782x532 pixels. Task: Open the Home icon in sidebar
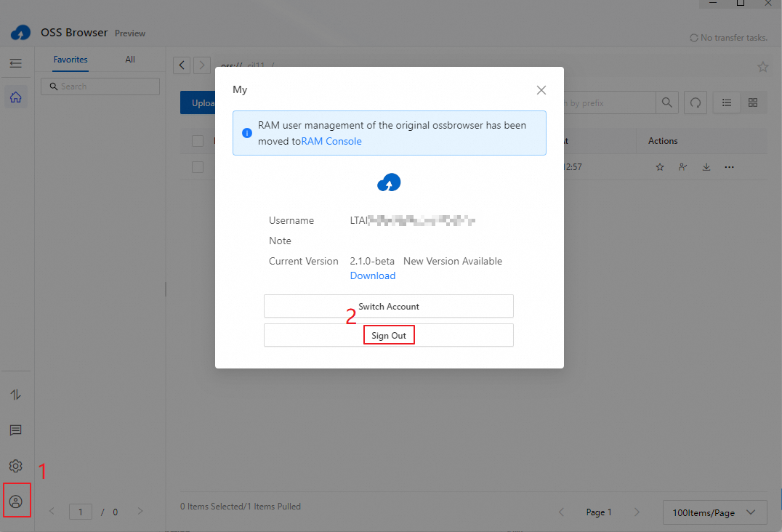(16, 97)
